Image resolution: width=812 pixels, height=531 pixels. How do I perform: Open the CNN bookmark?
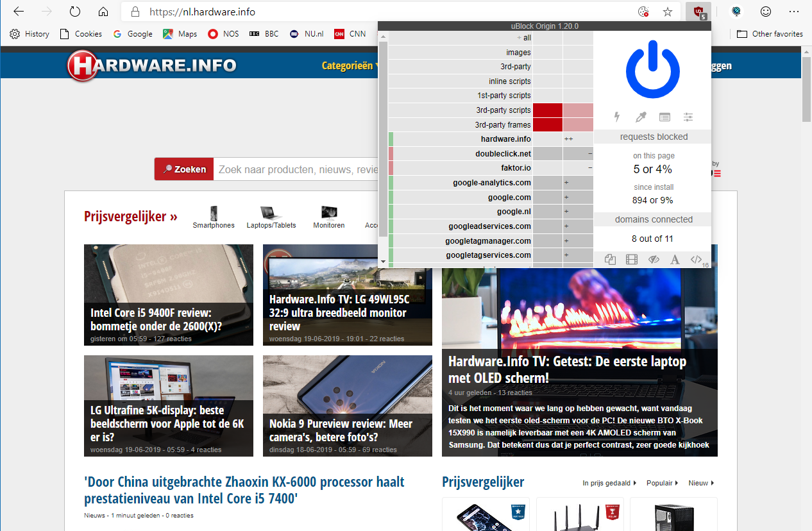tap(350, 34)
